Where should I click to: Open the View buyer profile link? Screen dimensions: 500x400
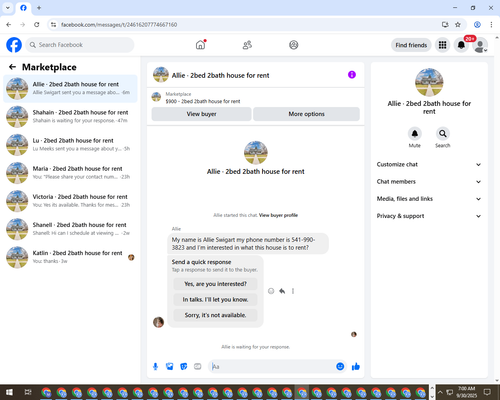tap(278, 215)
